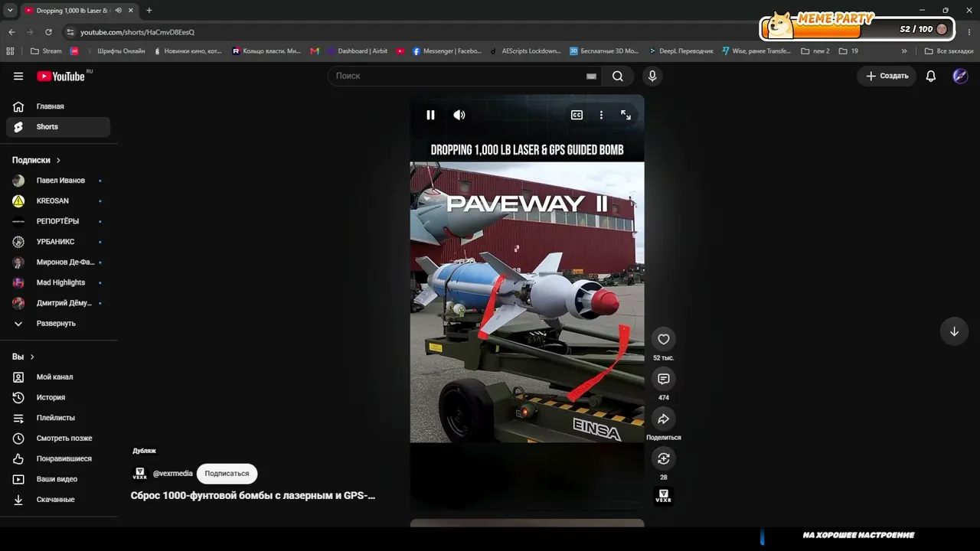Subscribe to @vexrmedia with Подписаться button
This screenshot has width=980, height=551.
pos(227,474)
